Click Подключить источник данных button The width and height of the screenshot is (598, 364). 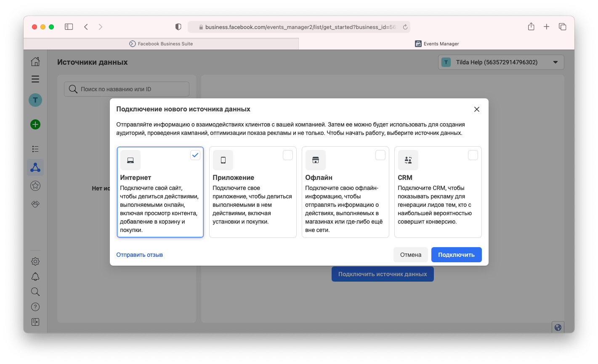click(x=383, y=274)
